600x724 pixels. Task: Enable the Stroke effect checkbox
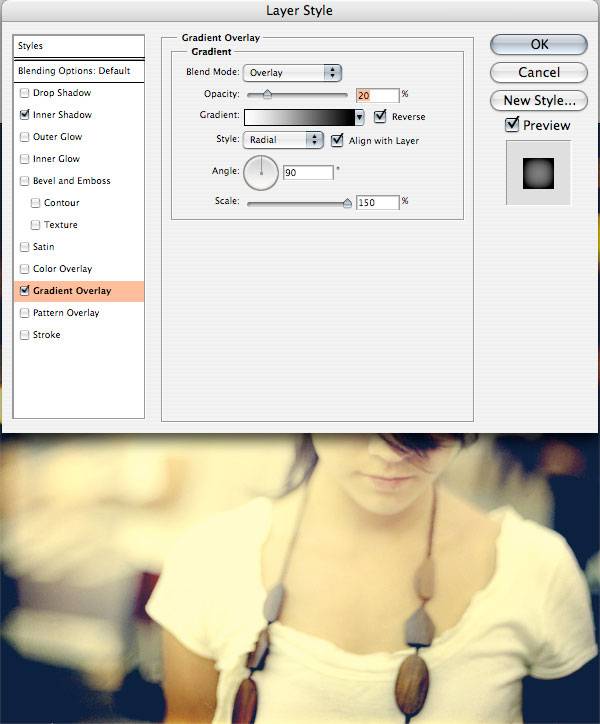pyautogui.click(x=24, y=335)
